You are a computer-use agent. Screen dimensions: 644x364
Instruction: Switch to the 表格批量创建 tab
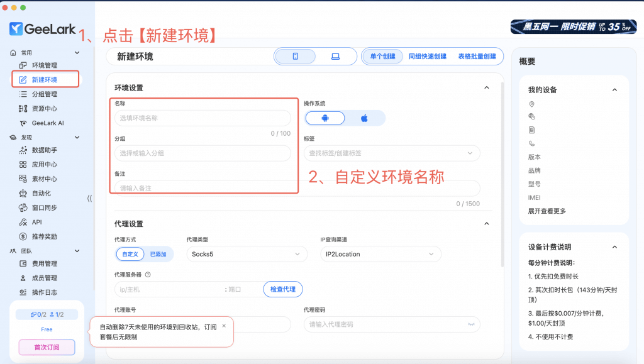(x=477, y=57)
